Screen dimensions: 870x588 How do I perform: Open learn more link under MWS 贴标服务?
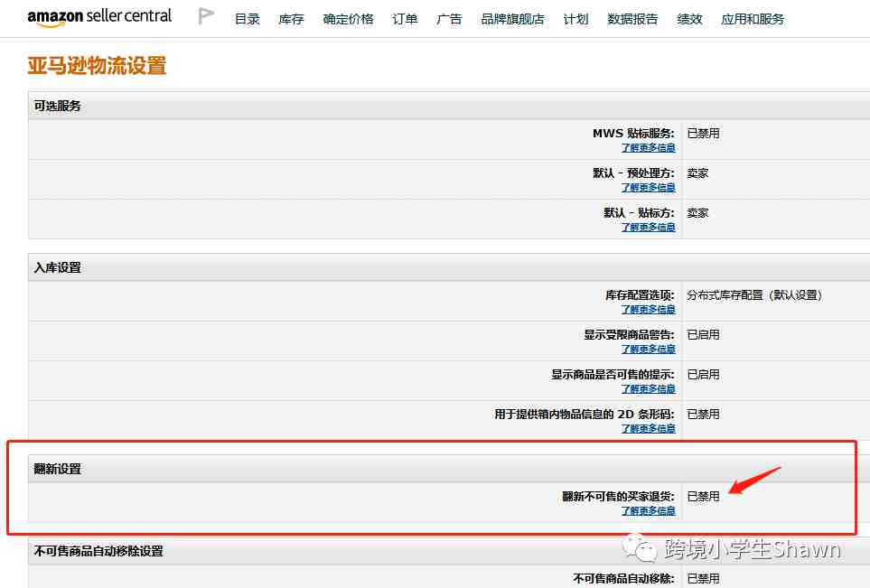pos(648,147)
